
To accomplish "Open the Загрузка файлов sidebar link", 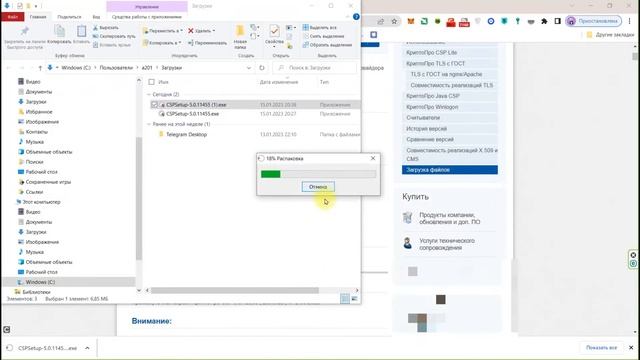I will pyautogui.click(x=450, y=170).
